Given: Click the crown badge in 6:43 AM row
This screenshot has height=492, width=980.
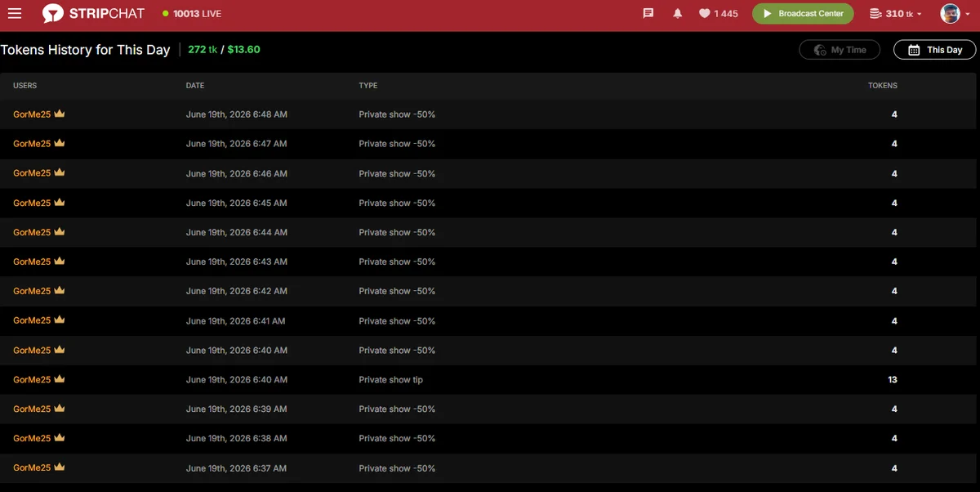Looking at the screenshot, I should point(60,261).
